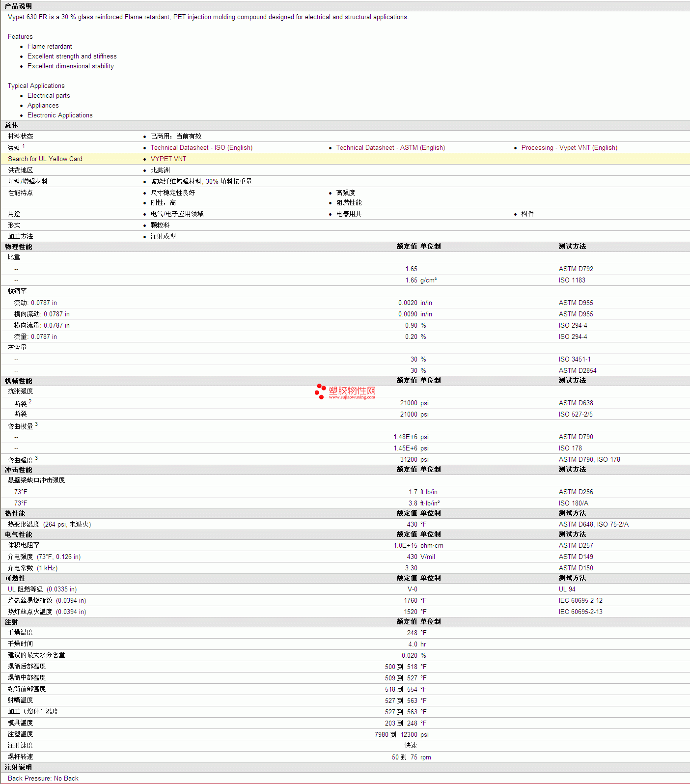690x784 pixels.
Task: Click the 热变形温度 (264 psi) row label
Action: [x=49, y=524]
